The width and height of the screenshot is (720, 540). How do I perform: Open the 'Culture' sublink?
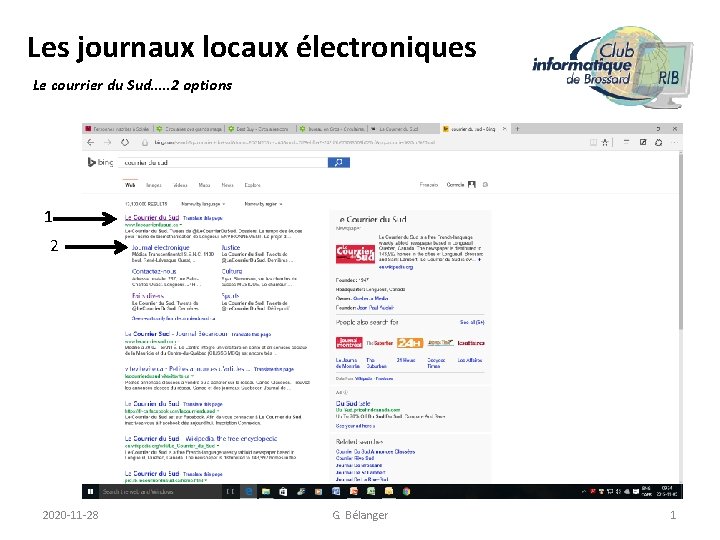232,271
